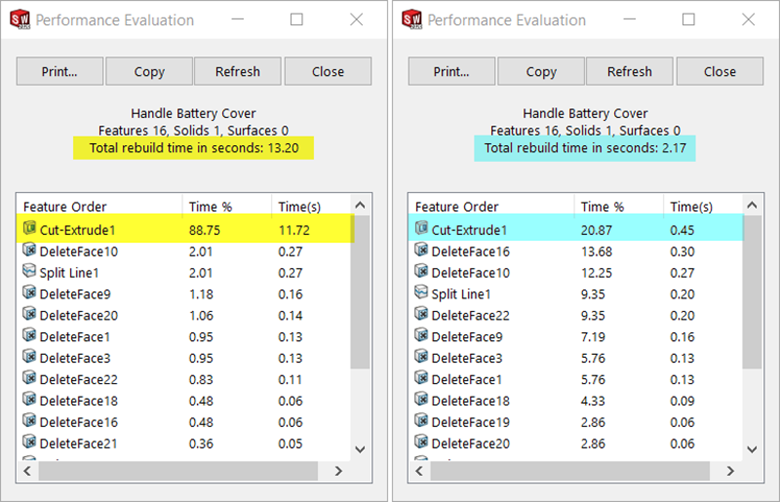Image resolution: width=780 pixels, height=502 pixels.
Task: Click scroll up arrow in right window list
Action: [753, 205]
